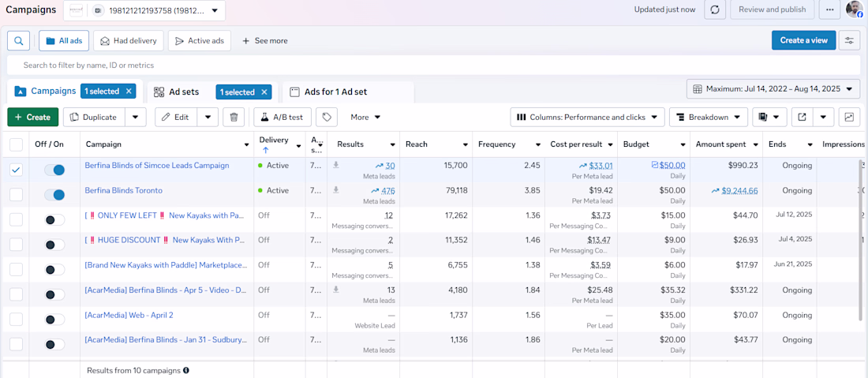The width and height of the screenshot is (868, 378).
Task: Open the three-dots more options button
Action: pos(829,9)
